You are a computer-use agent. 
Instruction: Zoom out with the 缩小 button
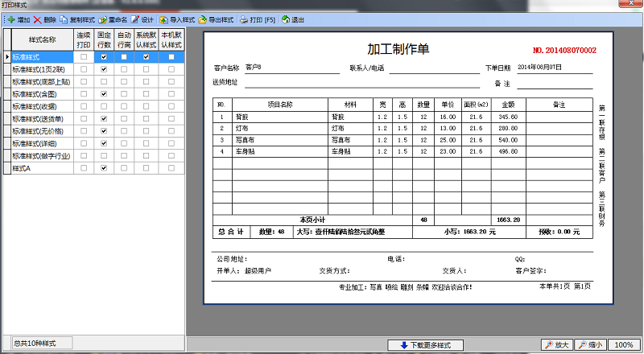(592, 345)
